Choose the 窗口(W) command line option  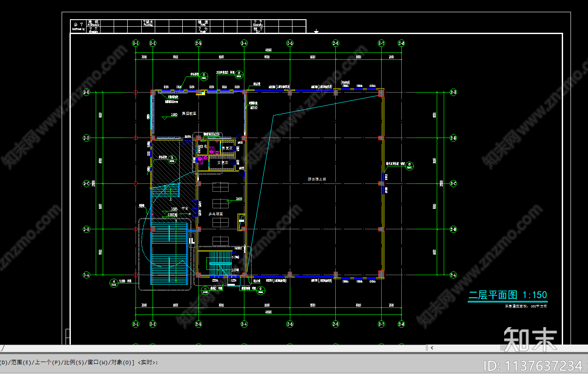coord(98,362)
